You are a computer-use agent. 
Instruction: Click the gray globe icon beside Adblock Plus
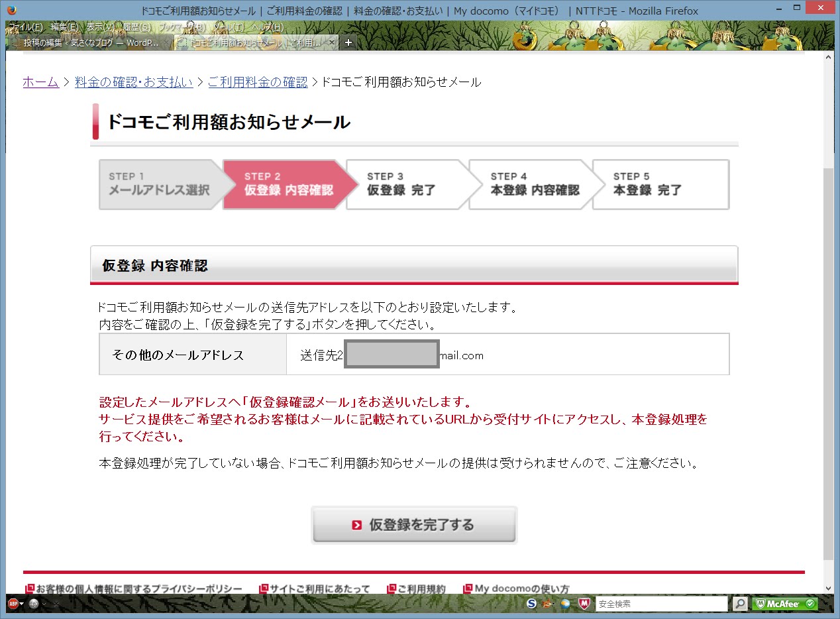pos(33,604)
